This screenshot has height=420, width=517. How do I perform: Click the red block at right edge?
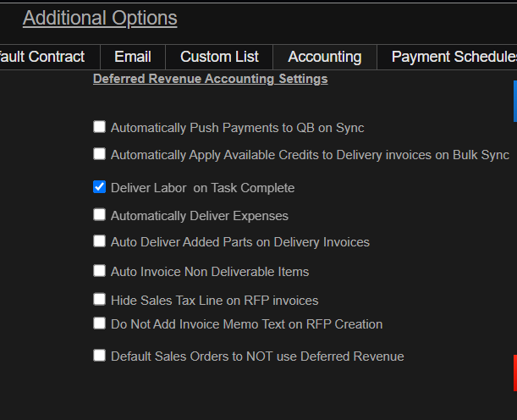(514, 373)
